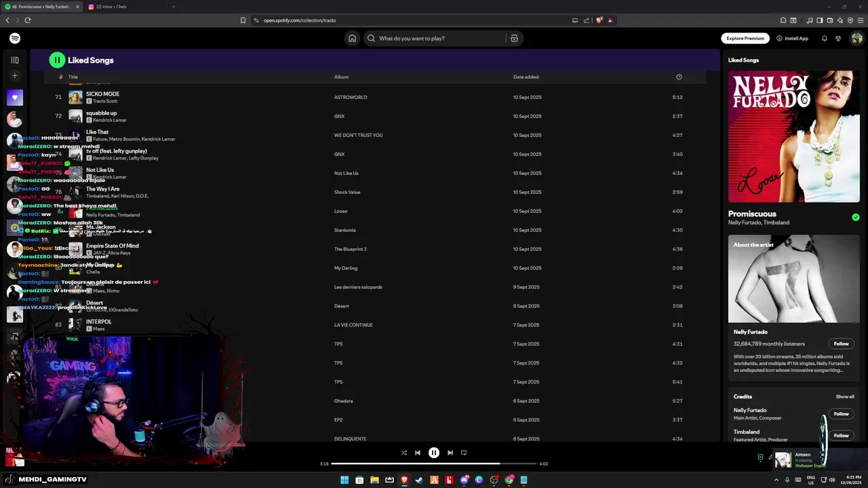Open The Blueprint 3 album link

pos(350,249)
